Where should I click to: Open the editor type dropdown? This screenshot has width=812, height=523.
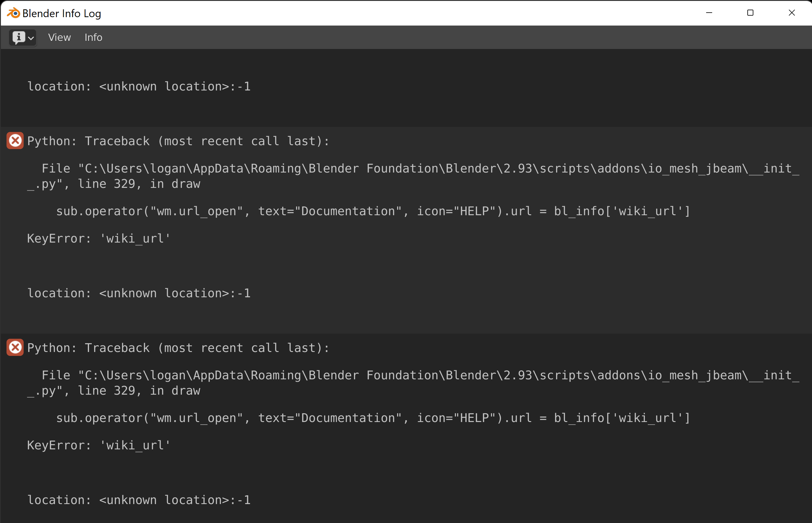tap(23, 37)
